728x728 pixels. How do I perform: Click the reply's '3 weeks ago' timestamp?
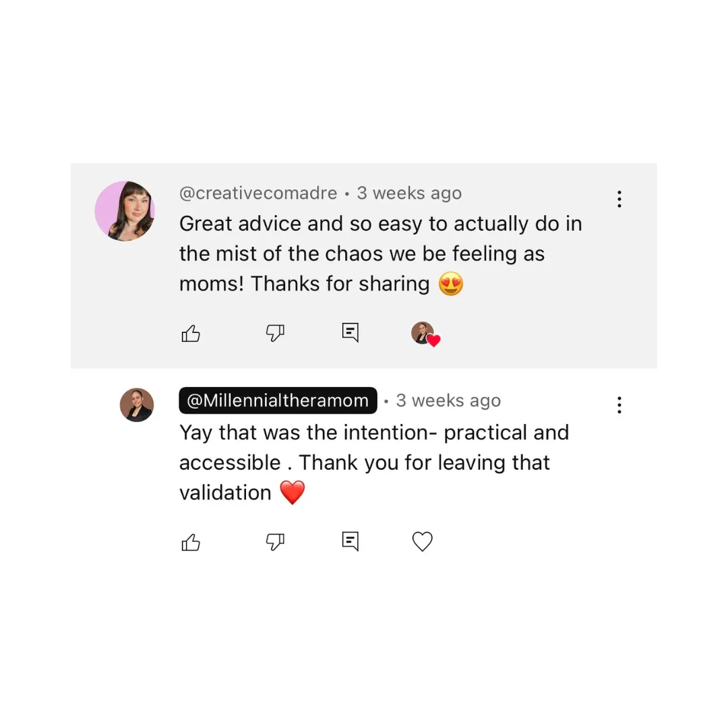tap(448, 400)
